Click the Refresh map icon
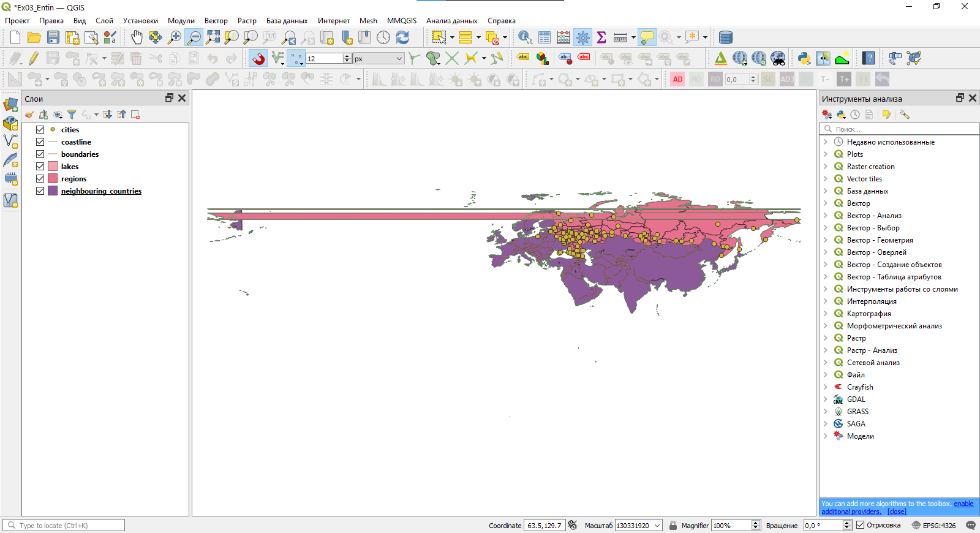The height and width of the screenshot is (533, 980). point(402,37)
